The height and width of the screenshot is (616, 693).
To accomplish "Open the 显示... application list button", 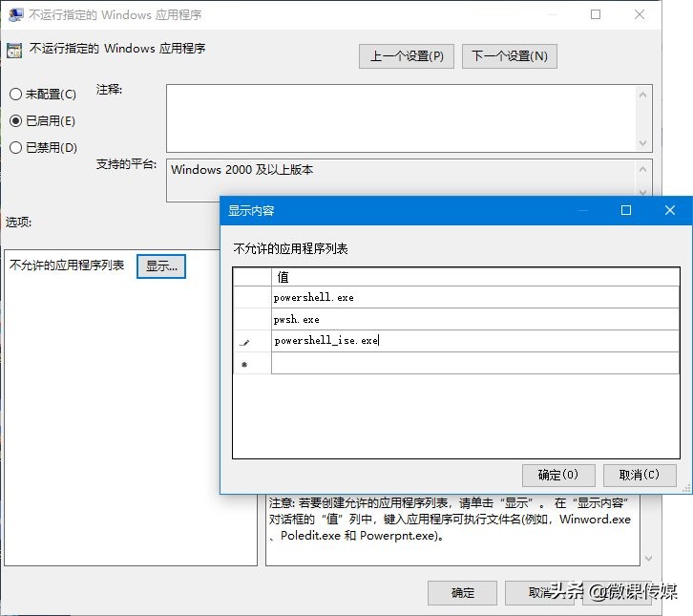I will [161, 266].
